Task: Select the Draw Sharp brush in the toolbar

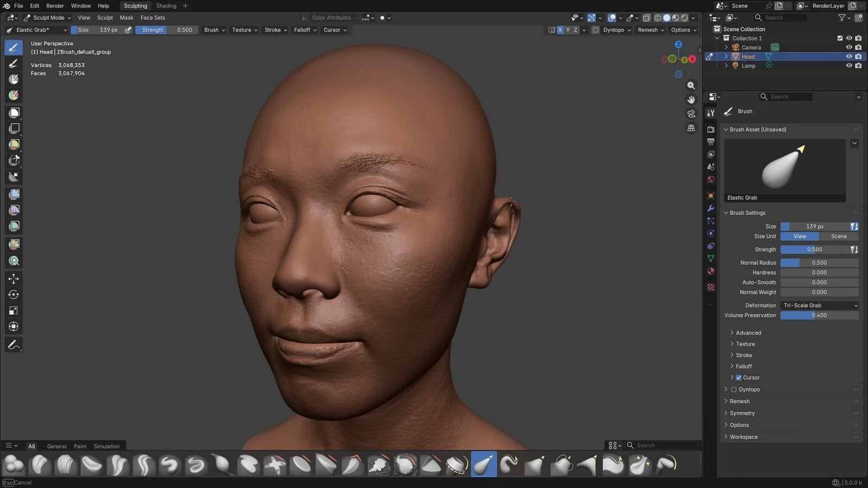Action: click(13, 64)
